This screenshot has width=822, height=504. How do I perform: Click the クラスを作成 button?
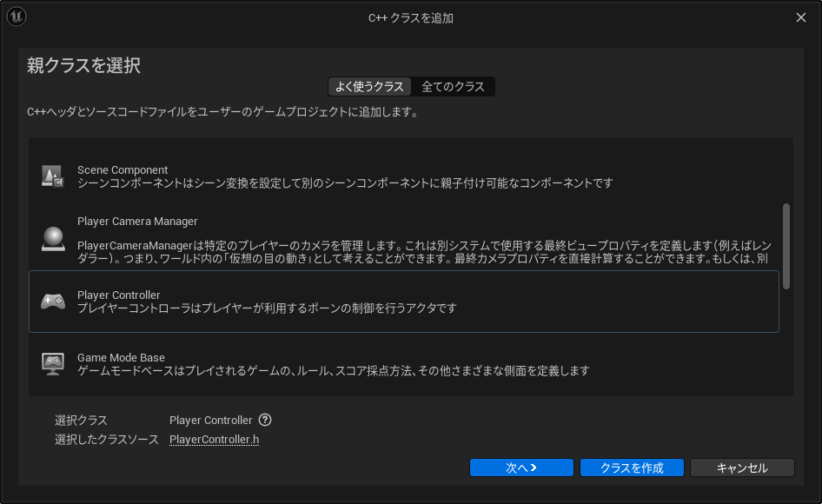coord(632,468)
